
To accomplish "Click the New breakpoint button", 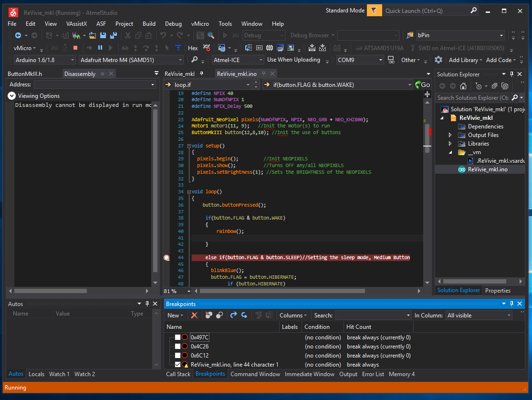I will click(x=175, y=316).
